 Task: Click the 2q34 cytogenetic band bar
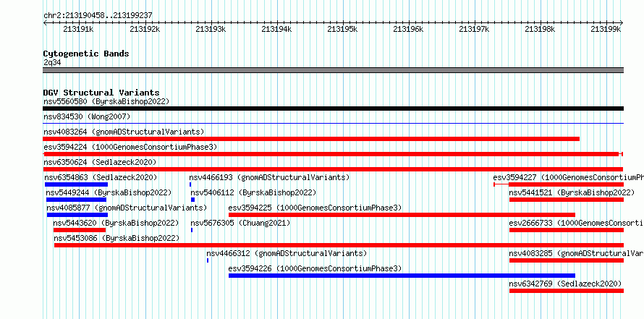click(333, 70)
